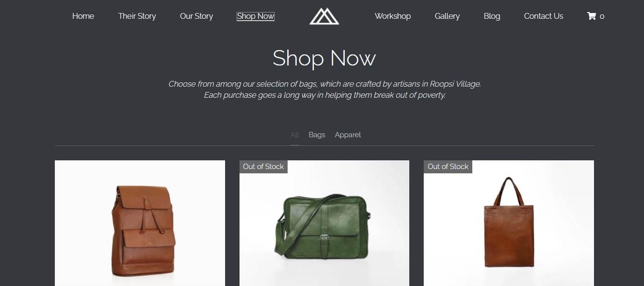Open the Our Story page
This screenshot has height=286, width=644.
196,16
